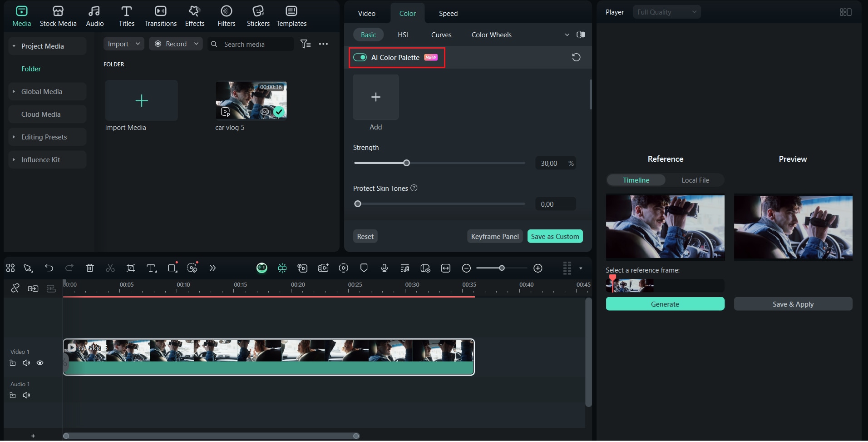Open the Import dropdown arrow

[x=137, y=44]
